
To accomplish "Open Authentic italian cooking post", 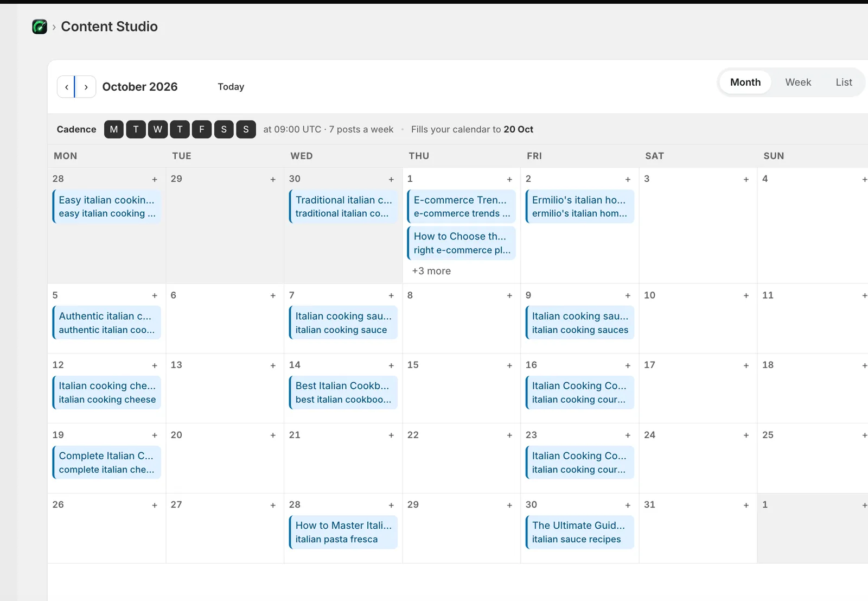I will point(107,322).
